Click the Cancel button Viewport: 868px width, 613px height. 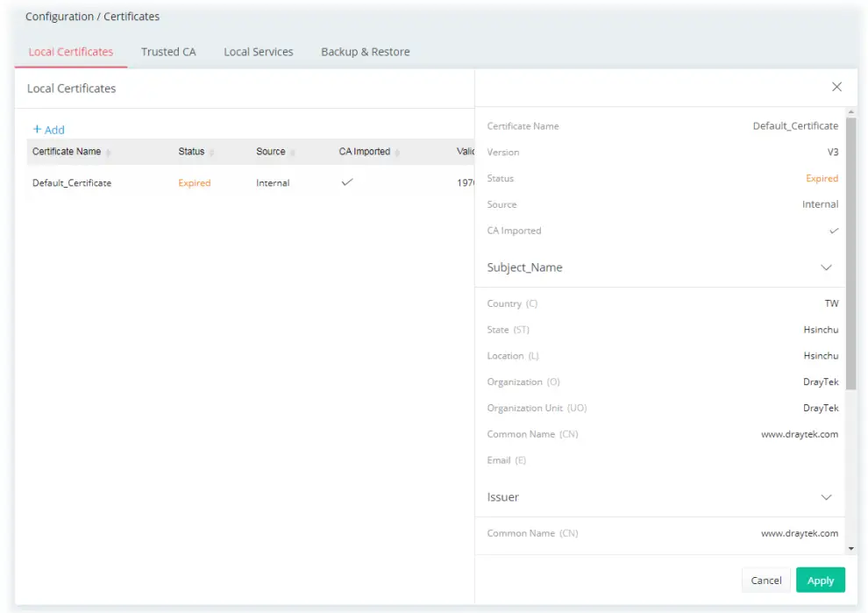tap(765, 581)
